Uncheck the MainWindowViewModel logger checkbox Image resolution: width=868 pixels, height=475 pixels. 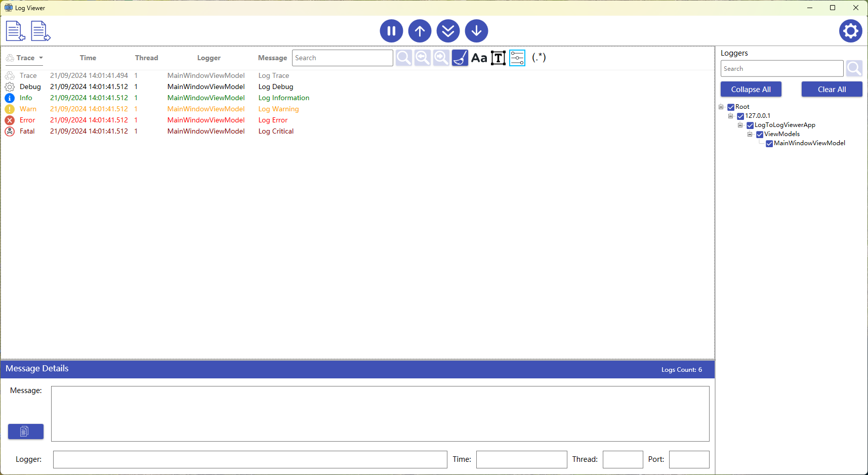coord(769,143)
